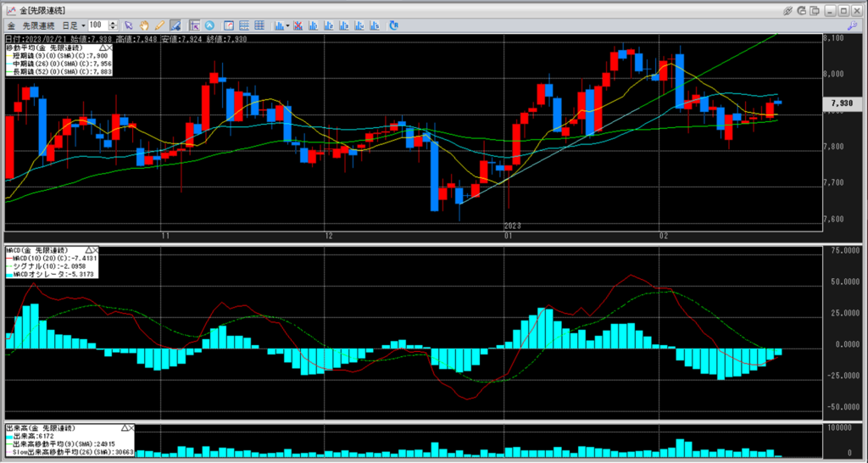
Task: Click the current price label 7,930
Action: (842, 103)
